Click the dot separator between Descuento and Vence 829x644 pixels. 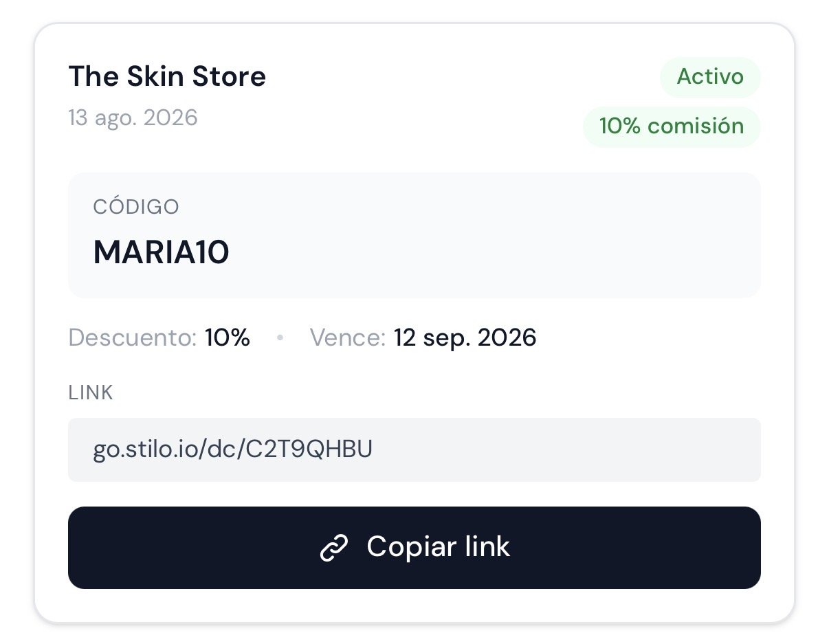(x=280, y=338)
